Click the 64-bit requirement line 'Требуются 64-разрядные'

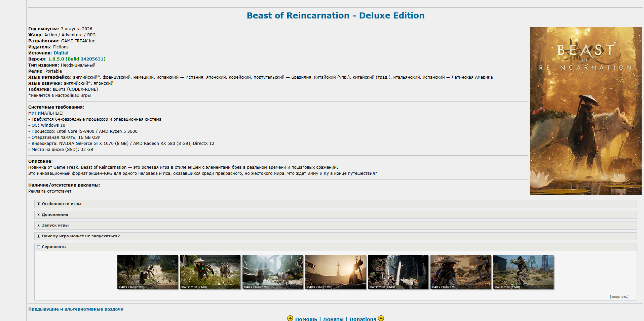pos(95,119)
